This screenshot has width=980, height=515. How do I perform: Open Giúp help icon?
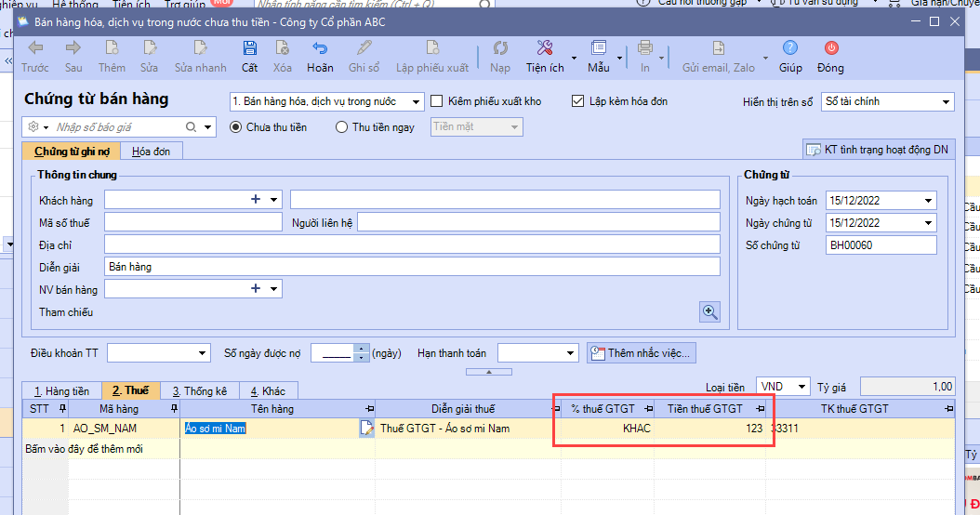(790, 48)
